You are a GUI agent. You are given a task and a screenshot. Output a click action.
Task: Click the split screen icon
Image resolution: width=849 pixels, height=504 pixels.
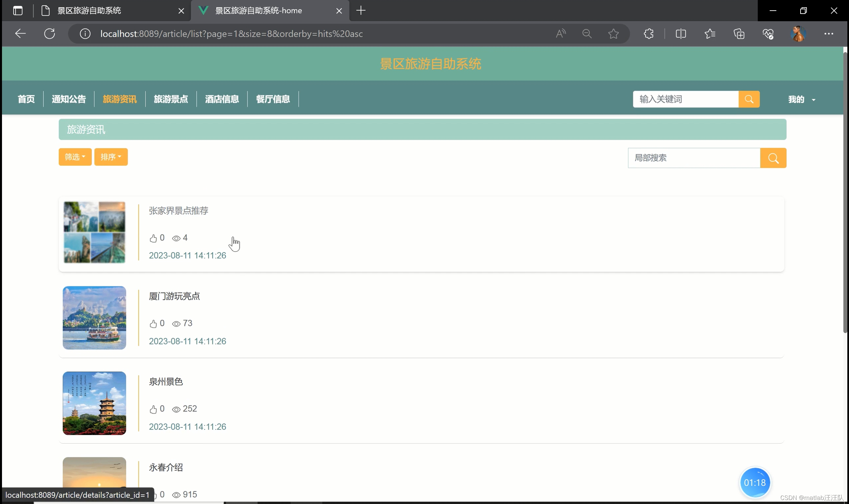680,34
